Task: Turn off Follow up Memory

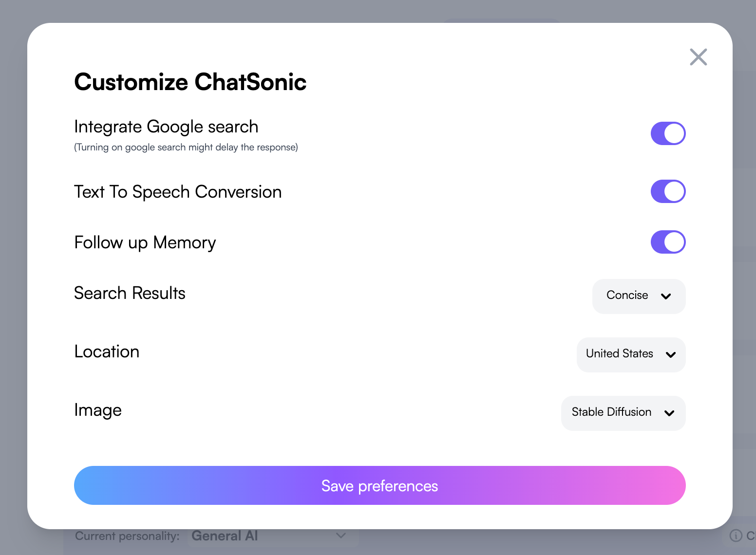Action: (x=668, y=242)
